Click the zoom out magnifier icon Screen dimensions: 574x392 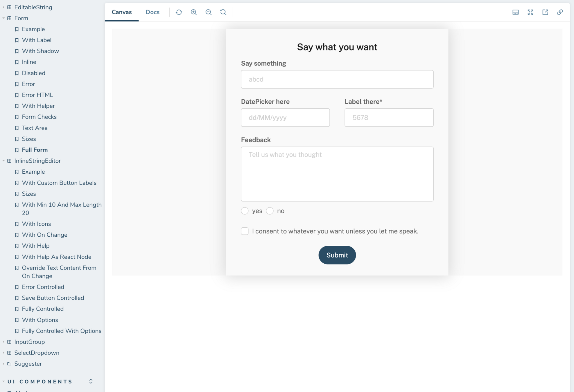click(x=209, y=12)
